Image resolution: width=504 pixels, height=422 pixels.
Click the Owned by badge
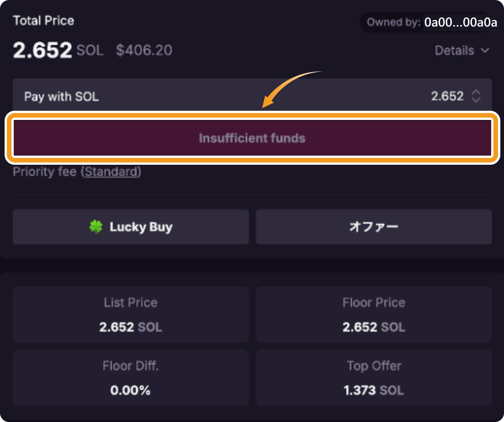tap(394, 22)
